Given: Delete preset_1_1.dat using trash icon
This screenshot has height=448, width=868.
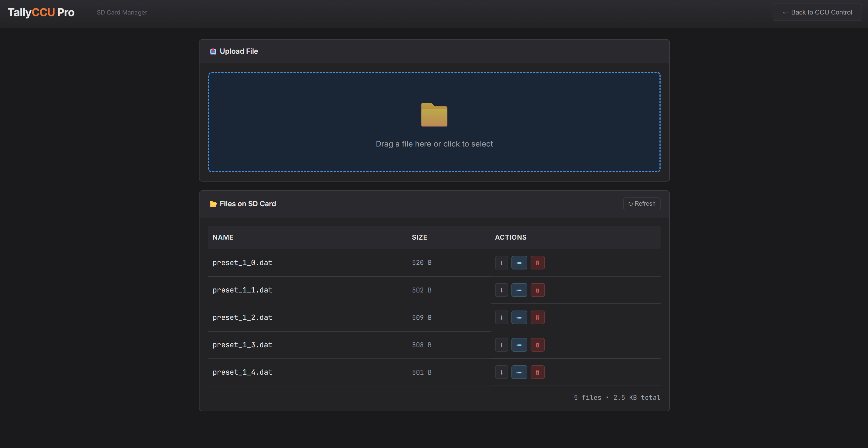Looking at the screenshot, I should pos(537,290).
